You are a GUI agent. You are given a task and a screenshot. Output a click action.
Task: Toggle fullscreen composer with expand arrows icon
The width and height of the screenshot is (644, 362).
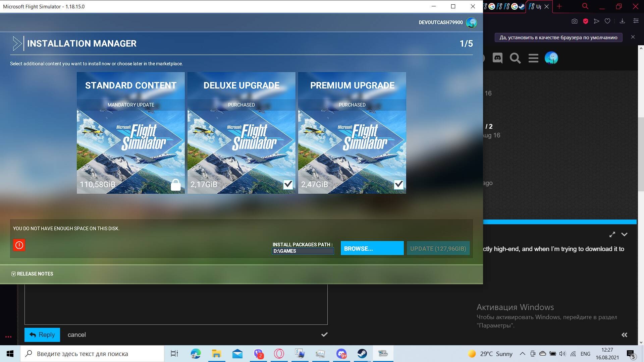pos(612,235)
